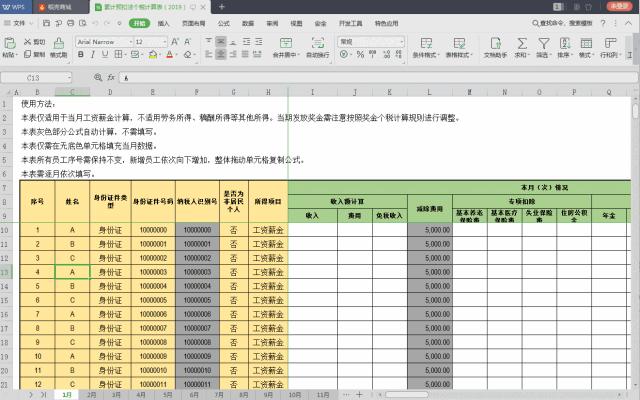The height and width of the screenshot is (400, 640).
Task: Select the 2月 sheet tab
Action: (x=91, y=395)
